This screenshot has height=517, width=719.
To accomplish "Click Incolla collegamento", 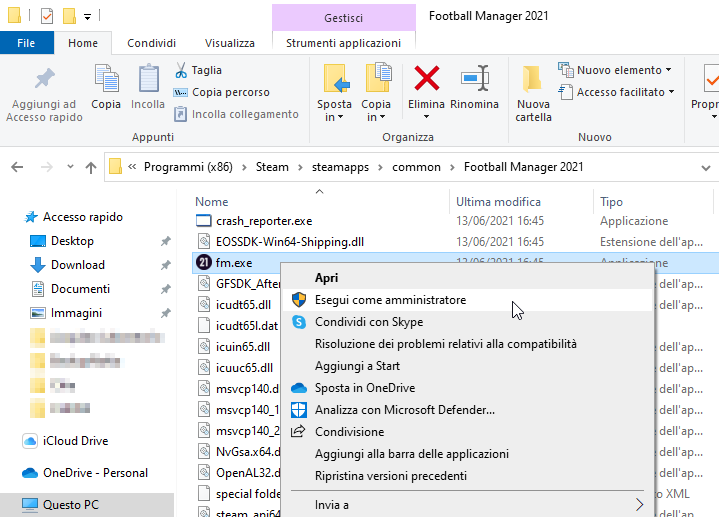I will click(x=237, y=114).
